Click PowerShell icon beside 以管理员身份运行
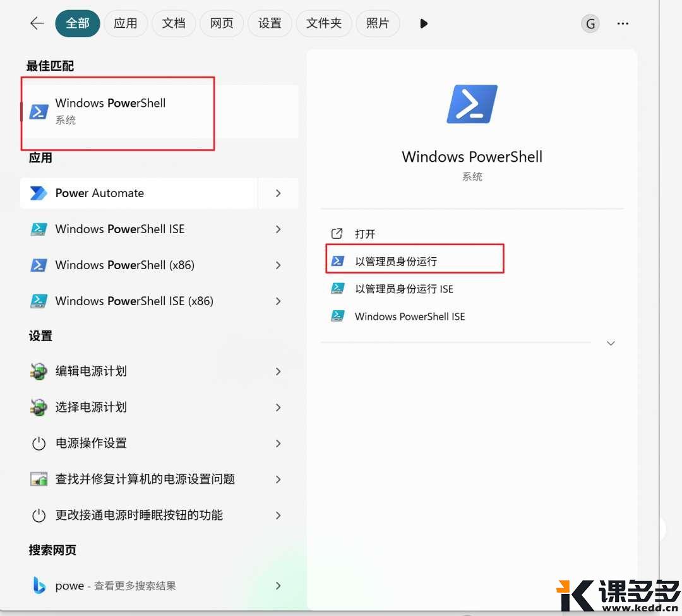Screen dimensions: 682x616 click(337, 261)
